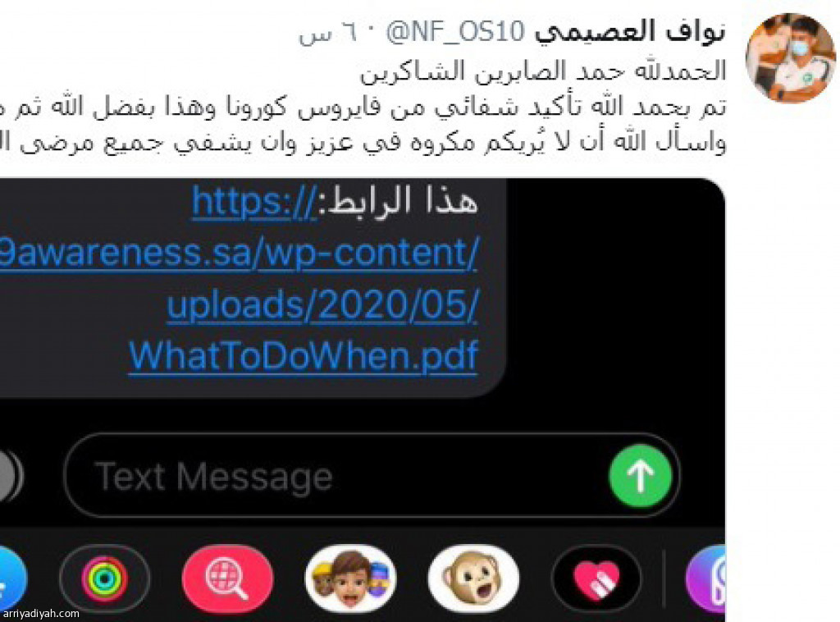Click the 9awareness.sa/wp-content/ link line
Image resolution: width=840 pixels, height=622 pixels.
tap(239, 253)
